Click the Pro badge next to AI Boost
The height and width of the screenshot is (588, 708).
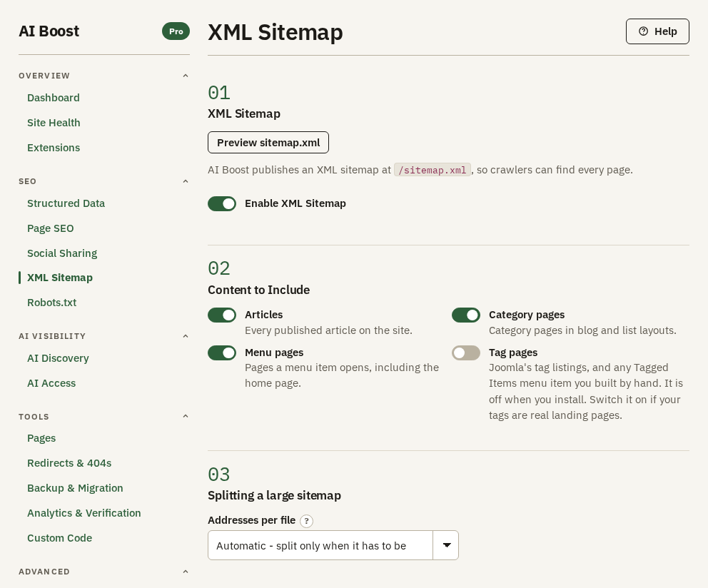point(176,31)
